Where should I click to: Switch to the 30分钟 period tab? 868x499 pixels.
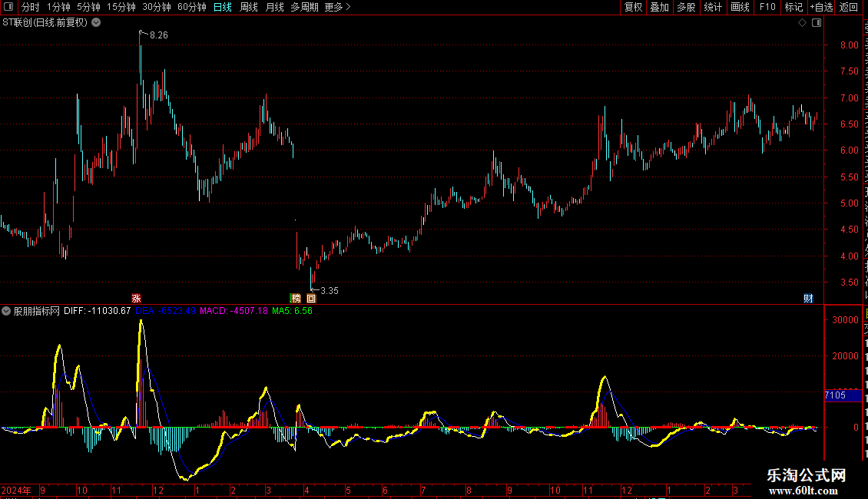[157, 7]
